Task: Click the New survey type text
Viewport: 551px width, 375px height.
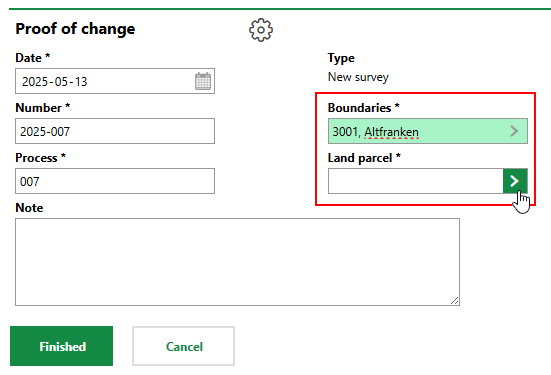Action: (x=358, y=77)
